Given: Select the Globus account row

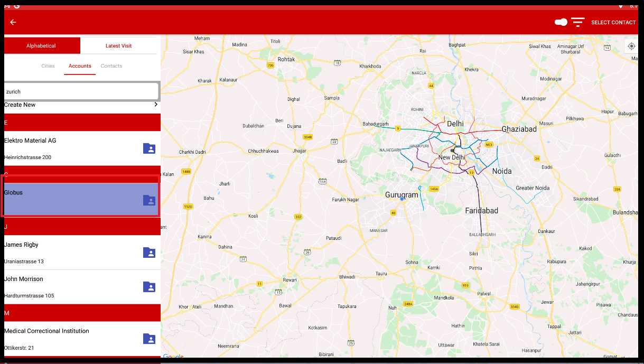Looking at the screenshot, I should tap(69, 199).
